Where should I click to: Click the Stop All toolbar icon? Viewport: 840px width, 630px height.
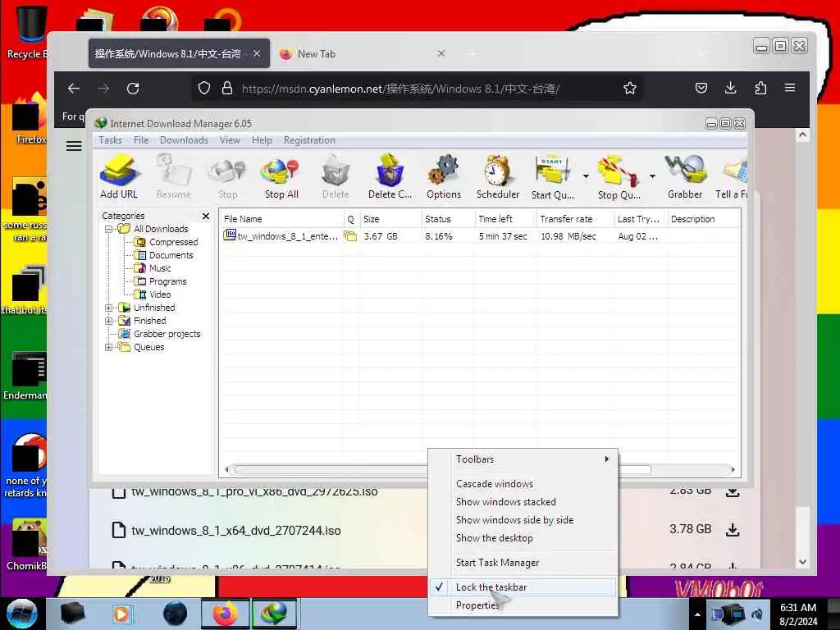[281, 176]
